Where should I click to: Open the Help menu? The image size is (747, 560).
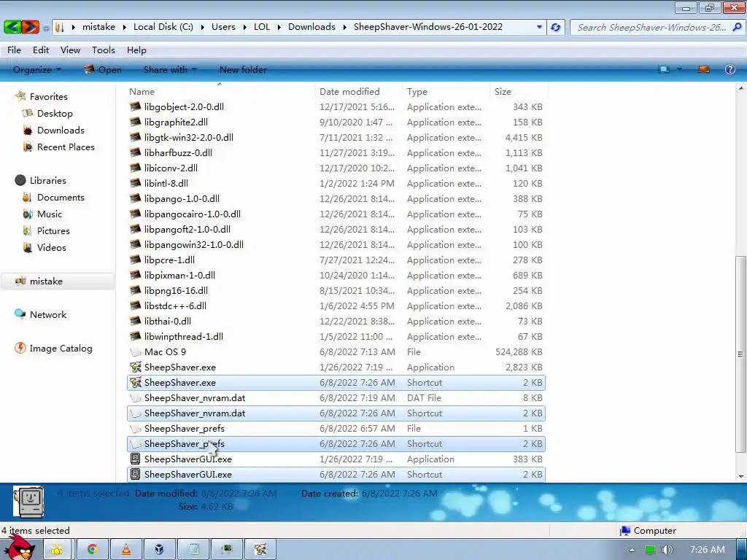pyautogui.click(x=136, y=50)
